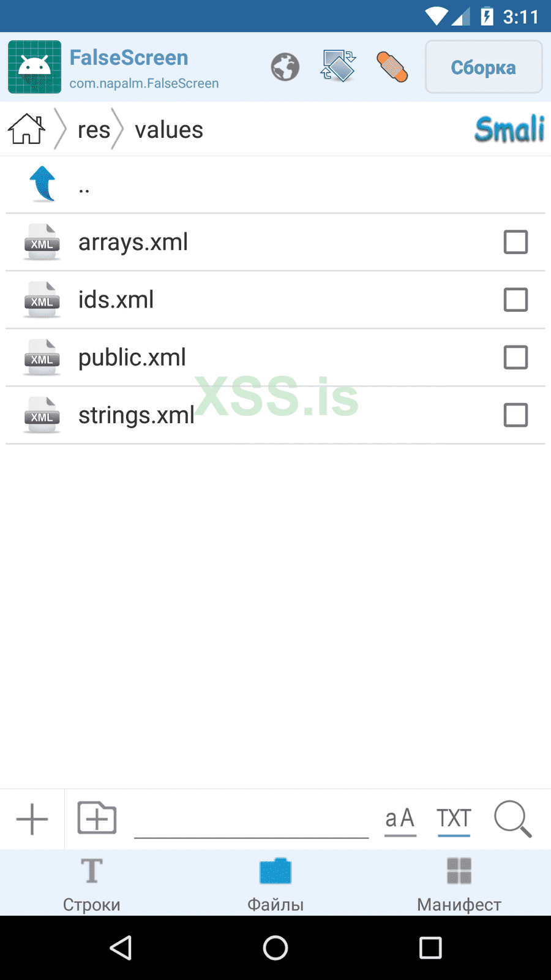Expand the res breadcrumb folder

(x=94, y=129)
